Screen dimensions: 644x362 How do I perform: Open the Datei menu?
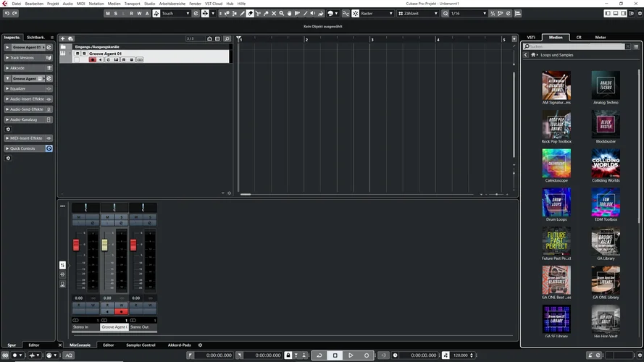[x=17, y=4]
